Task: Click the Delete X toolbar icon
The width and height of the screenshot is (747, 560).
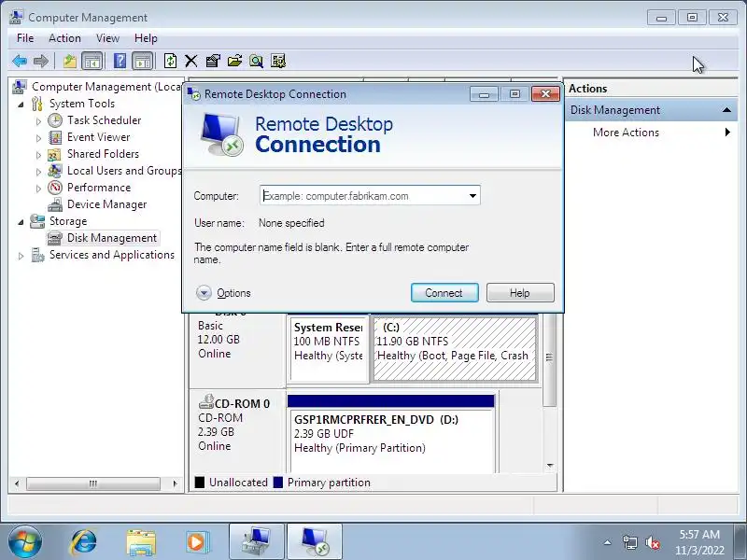Action: click(191, 61)
